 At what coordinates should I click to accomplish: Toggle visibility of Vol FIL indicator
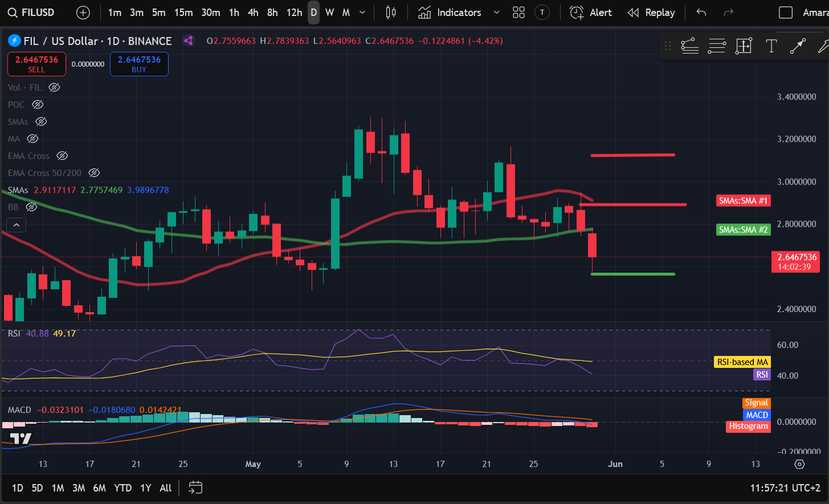tap(54, 87)
